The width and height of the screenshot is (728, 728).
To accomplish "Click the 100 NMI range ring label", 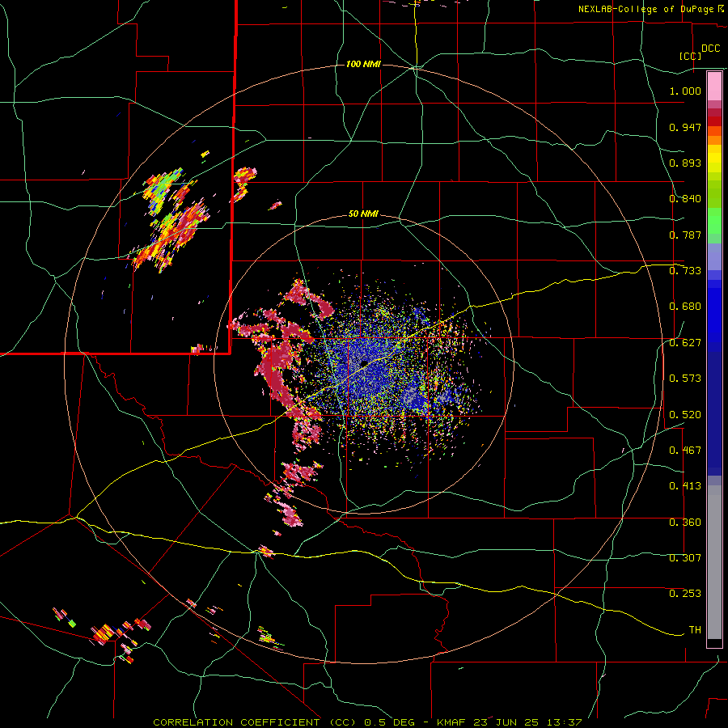I will [363, 64].
